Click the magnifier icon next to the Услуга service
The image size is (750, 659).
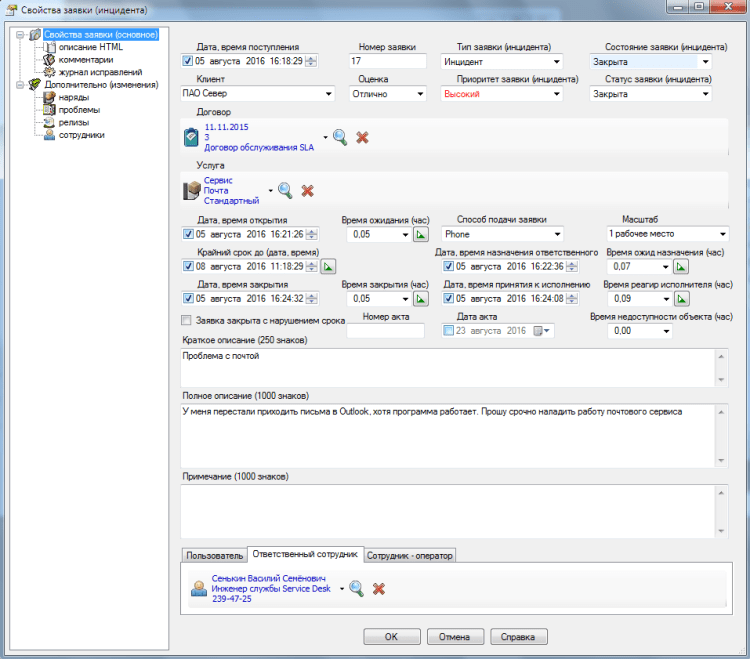click(x=285, y=190)
